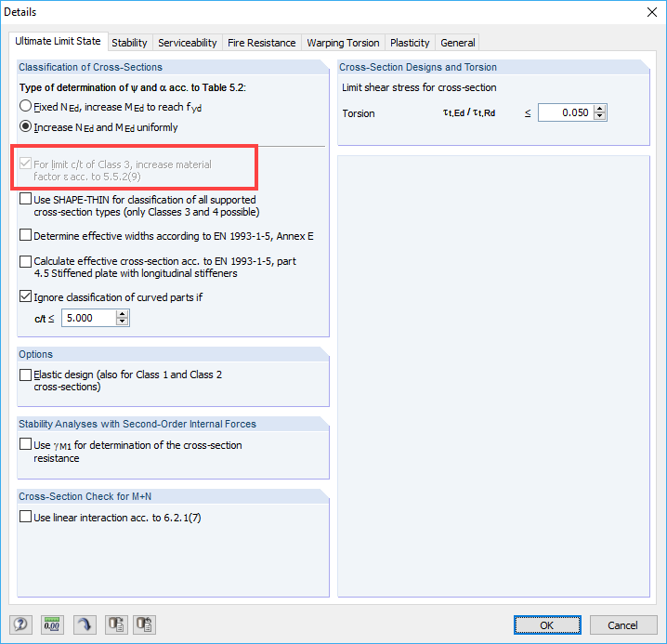667x644 pixels.
Task: Increase the Torsion limit value stepper
Action: (600, 109)
